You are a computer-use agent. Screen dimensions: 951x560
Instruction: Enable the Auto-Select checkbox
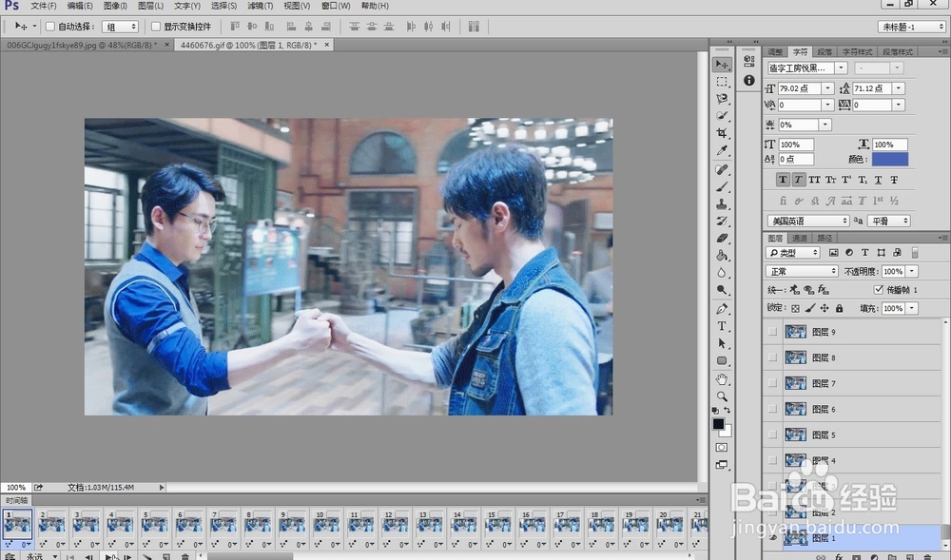50,27
